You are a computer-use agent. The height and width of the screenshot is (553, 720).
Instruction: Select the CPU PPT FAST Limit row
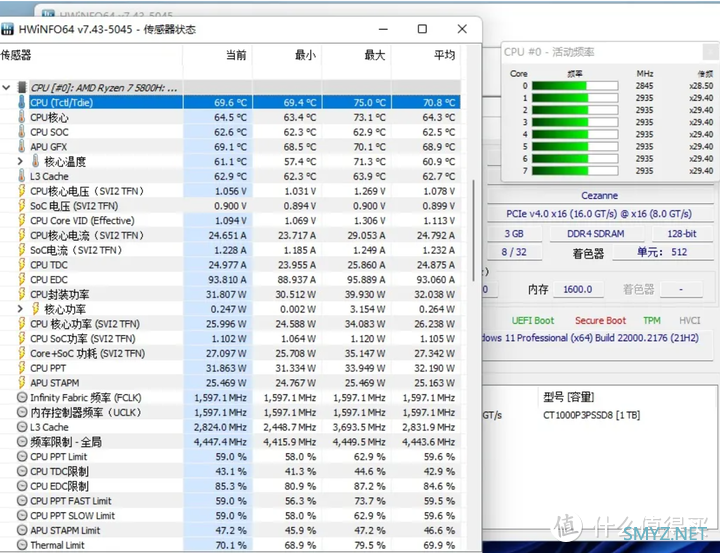coord(230,501)
